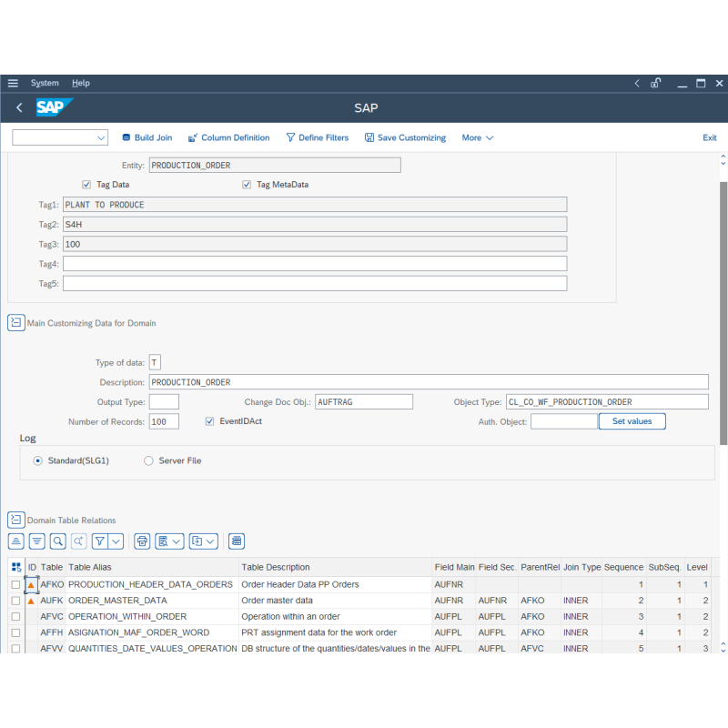728x728 pixels.
Task: Open Column Definition from the toolbar
Action: (229, 137)
